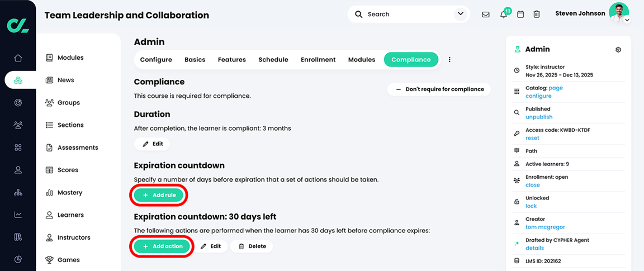Image resolution: width=644 pixels, height=271 pixels.
Task: Open the pie chart reports icon in left rail
Action: coord(18,259)
